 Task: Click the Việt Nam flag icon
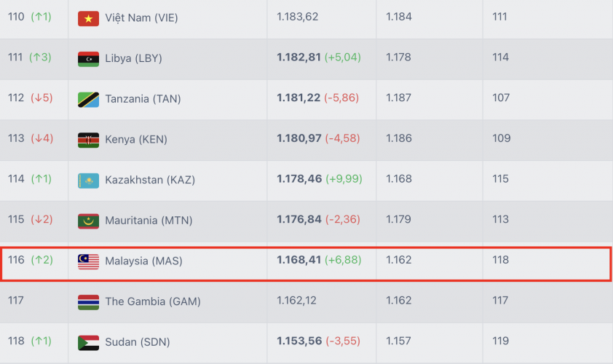point(88,17)
